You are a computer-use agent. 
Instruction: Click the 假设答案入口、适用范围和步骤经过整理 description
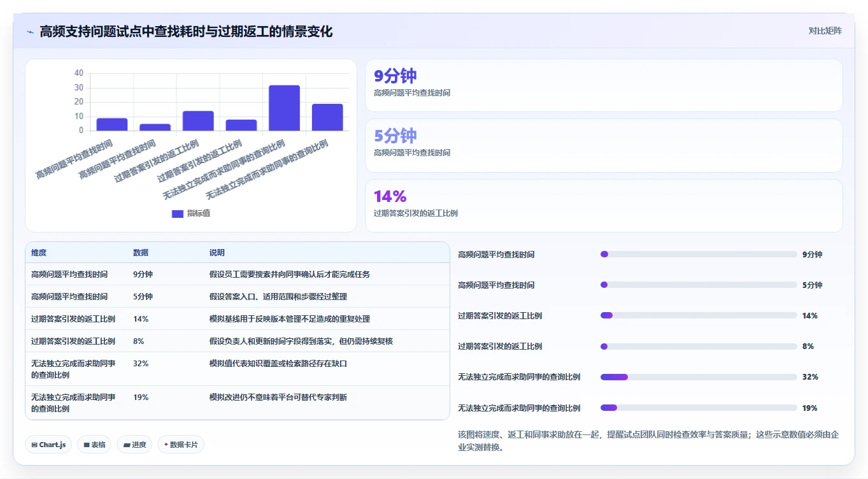(278, 297)
